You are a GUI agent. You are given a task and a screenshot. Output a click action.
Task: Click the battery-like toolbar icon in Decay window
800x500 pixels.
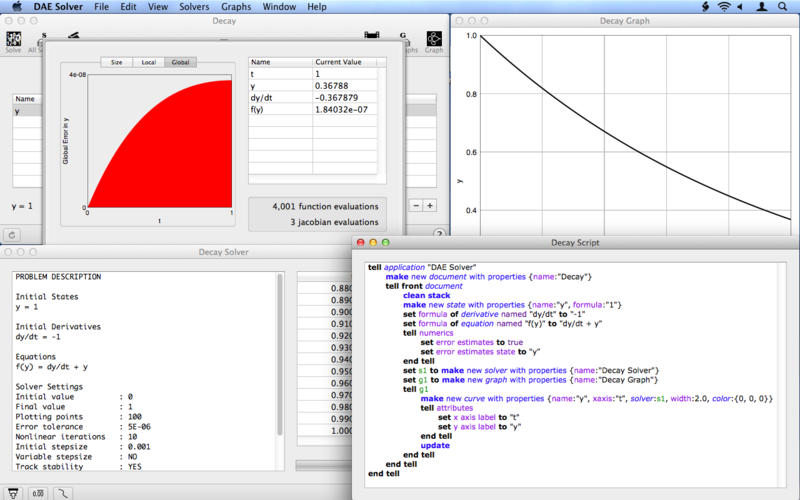(372, 35)
